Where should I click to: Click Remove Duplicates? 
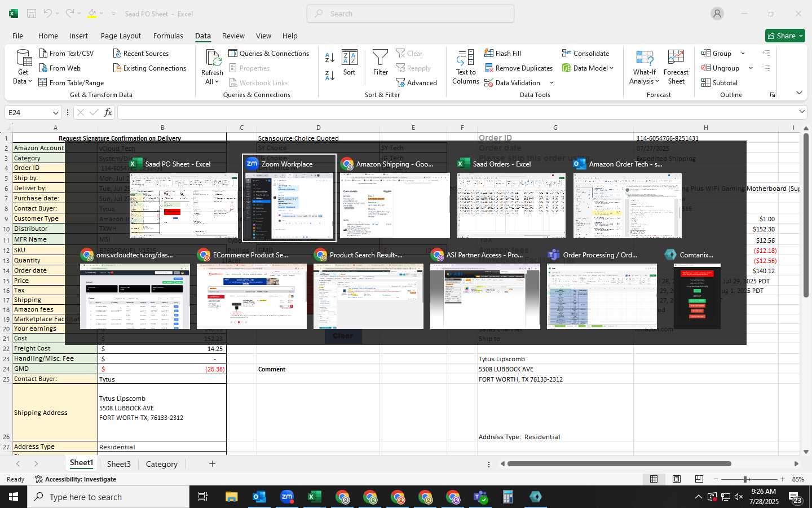pos(518,68)
